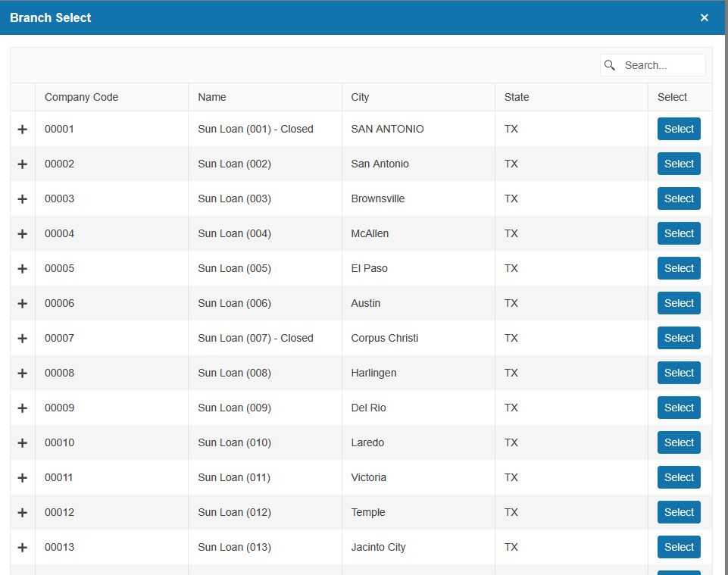
Task: Click the magnifier search icon
Action: [x=610, y=65]
